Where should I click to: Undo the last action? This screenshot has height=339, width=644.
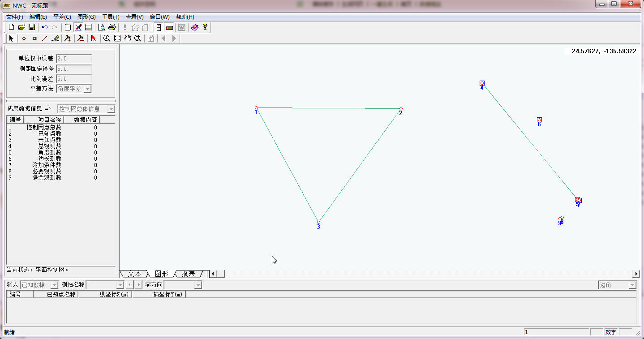pyautogui.click(x=45, y=27)
